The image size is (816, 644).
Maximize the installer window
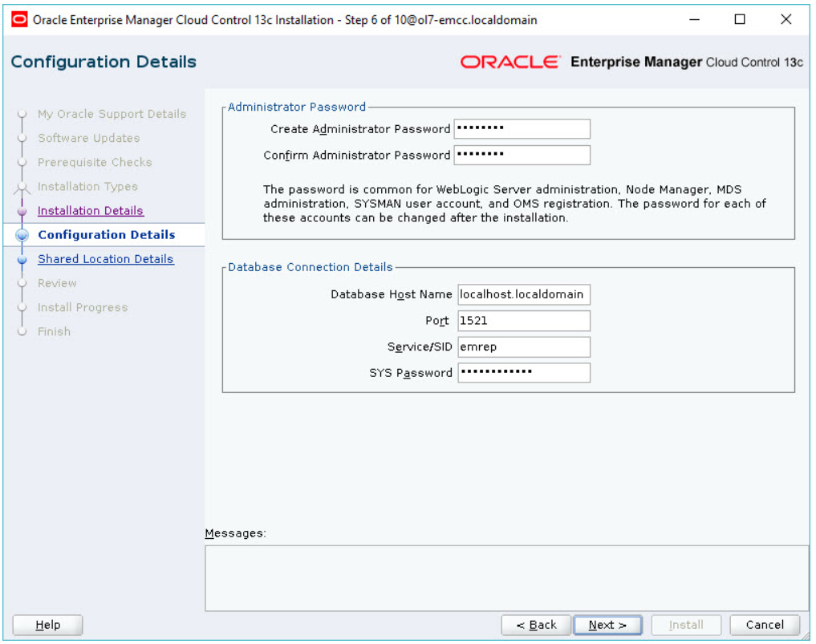click(740, 20)
